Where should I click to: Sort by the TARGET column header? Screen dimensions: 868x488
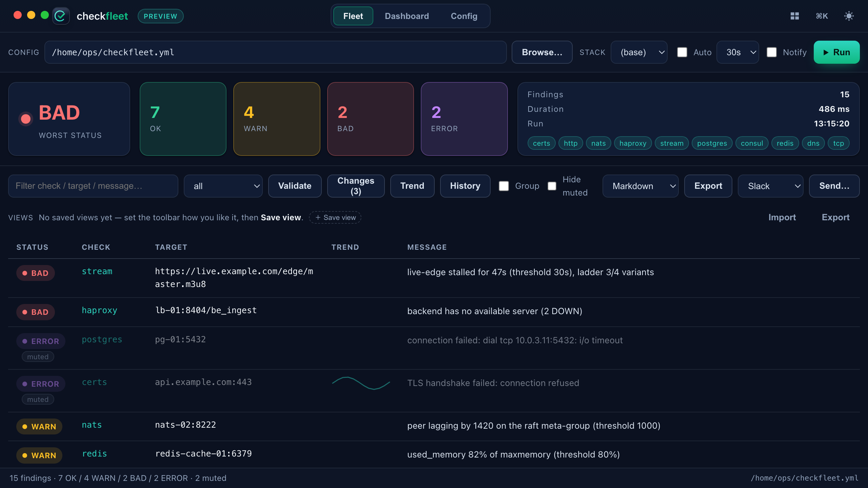[x=171, y=247]
